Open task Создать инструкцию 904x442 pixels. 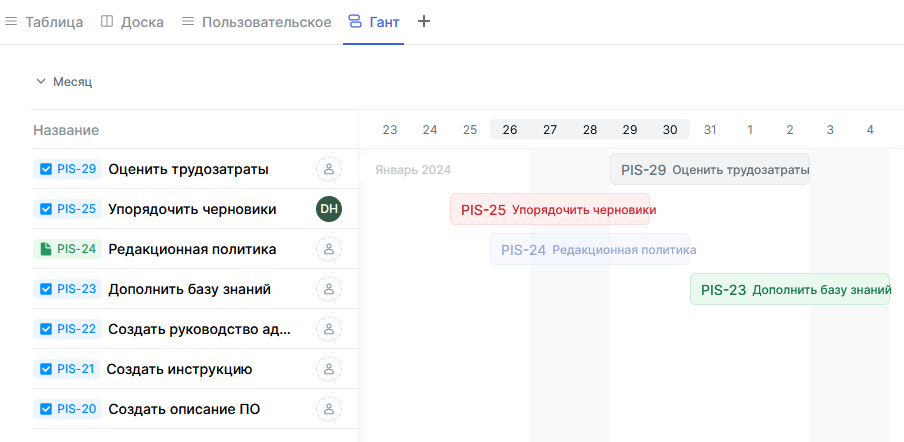179,369
